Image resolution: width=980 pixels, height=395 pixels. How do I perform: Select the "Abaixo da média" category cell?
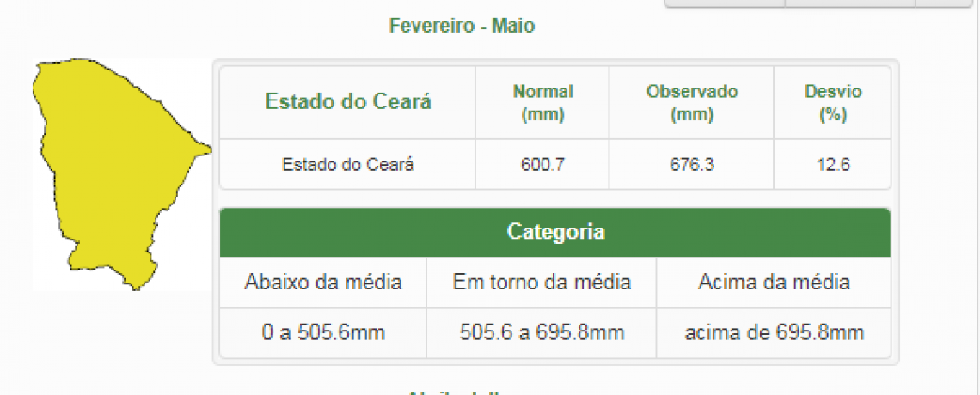point(323,282)
